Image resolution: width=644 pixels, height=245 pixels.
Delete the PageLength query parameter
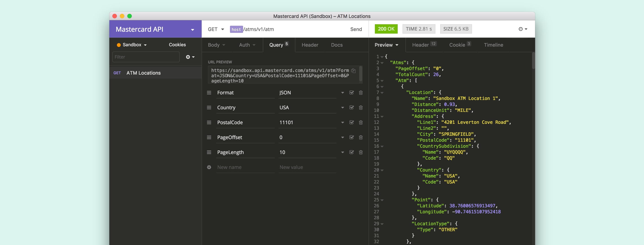(361, 152)
